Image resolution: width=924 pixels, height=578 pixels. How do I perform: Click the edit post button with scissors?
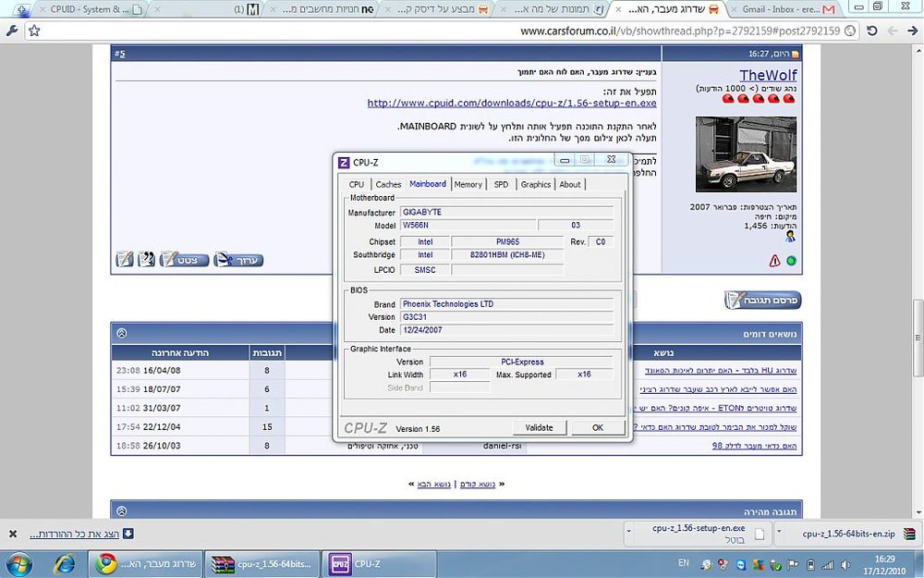[x=238, y=260]
